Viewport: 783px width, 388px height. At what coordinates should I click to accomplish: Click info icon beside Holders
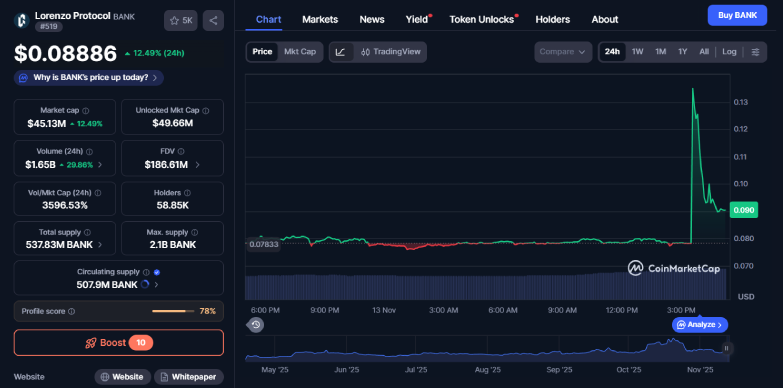(187, 193)
